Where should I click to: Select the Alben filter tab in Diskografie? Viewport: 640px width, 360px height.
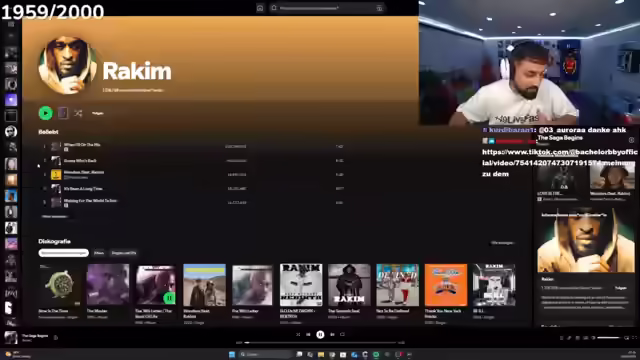pyautogui.click(x=99, y=253)
